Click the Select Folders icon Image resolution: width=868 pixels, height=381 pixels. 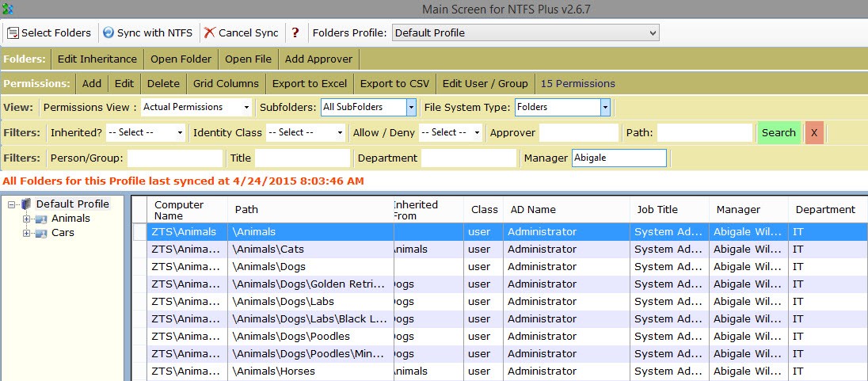pyautogui.click(x=13, y=32)
